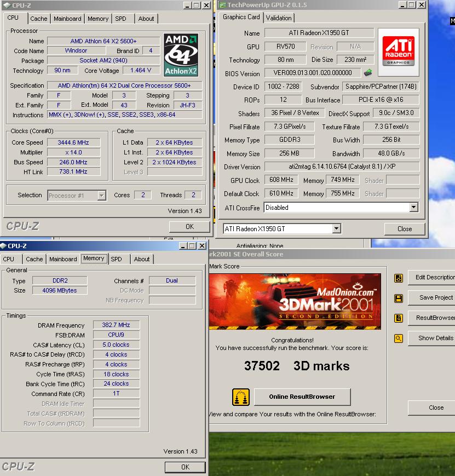
Task: Click the 3DMark2001 Second Edition banner
Action: click(x=295, y=301)
